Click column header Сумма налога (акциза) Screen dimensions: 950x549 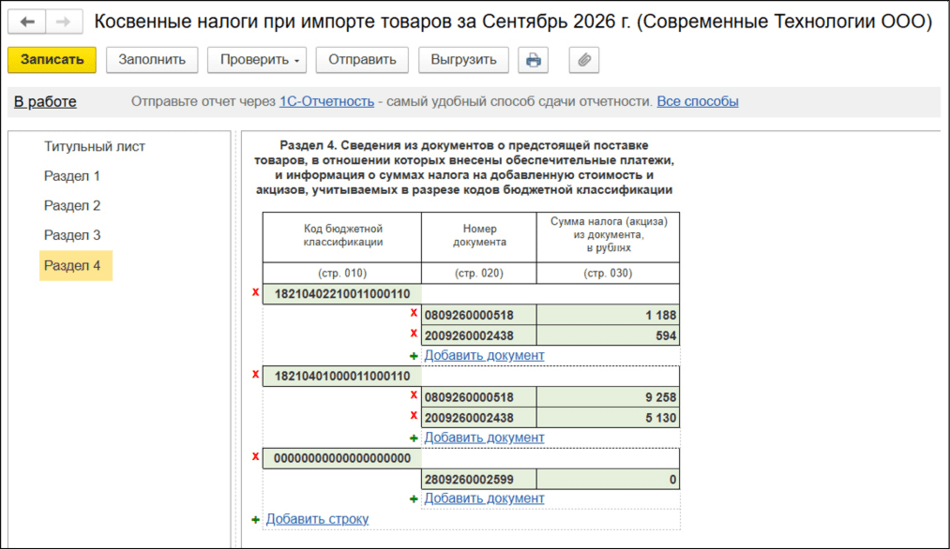point(608,236)
